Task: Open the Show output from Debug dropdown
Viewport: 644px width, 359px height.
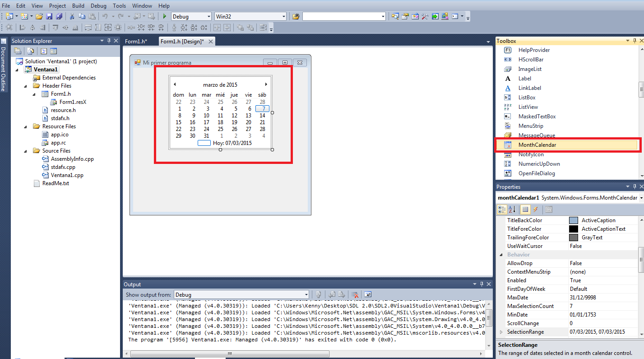Action: tap(306, 294)
